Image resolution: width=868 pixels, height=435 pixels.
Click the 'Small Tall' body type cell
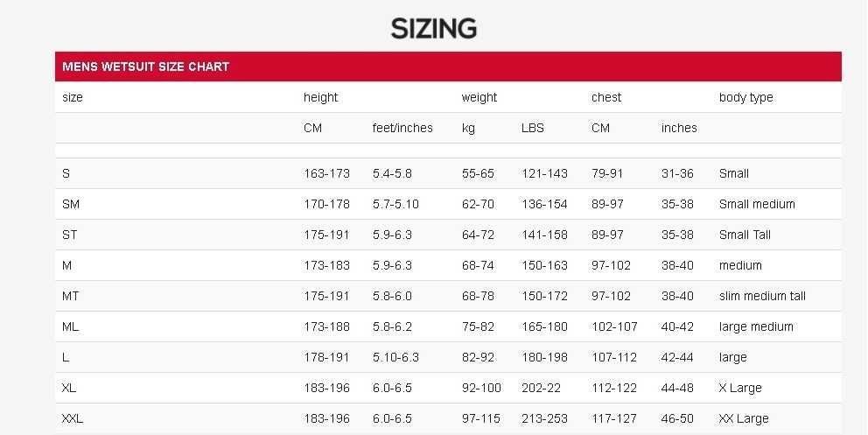pyautogui.click(x=745, y=235)
